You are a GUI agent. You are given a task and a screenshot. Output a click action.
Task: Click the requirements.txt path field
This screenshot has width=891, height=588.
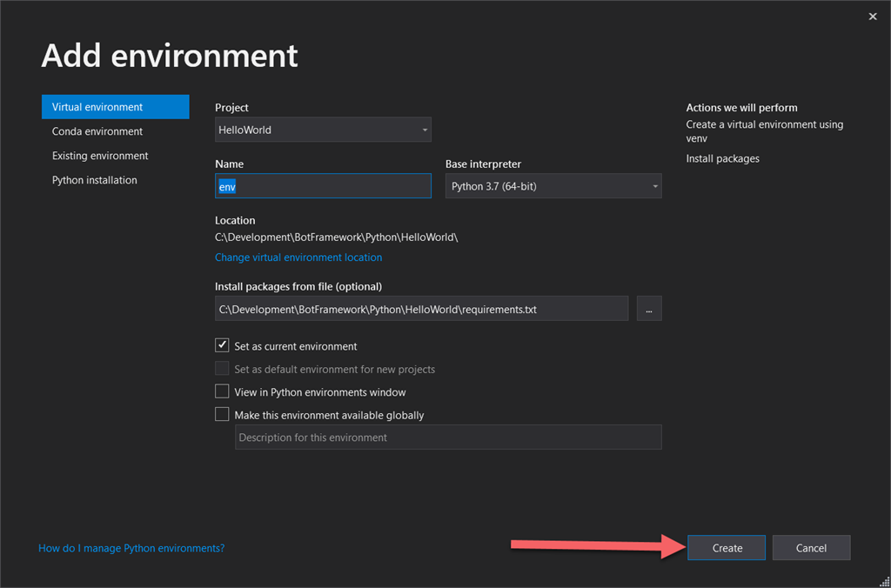click(x=422, y=309)
